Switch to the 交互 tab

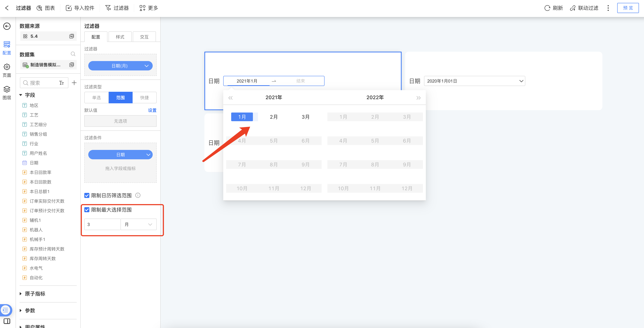[144, 37]
